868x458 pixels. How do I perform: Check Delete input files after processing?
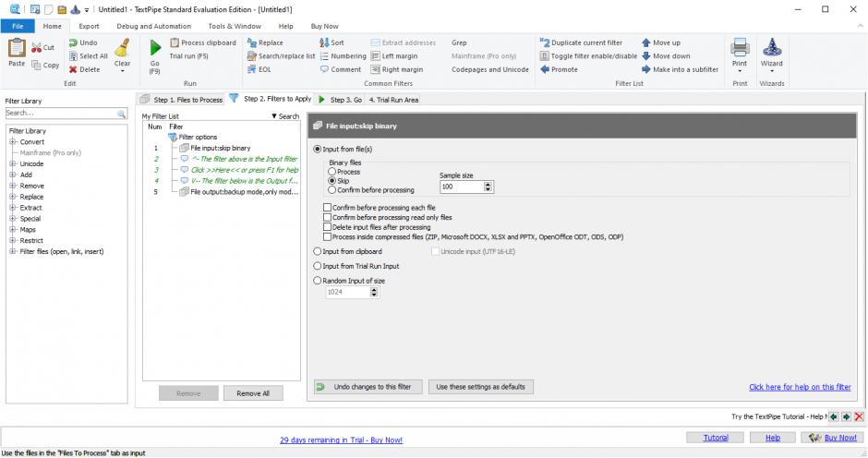327,227
